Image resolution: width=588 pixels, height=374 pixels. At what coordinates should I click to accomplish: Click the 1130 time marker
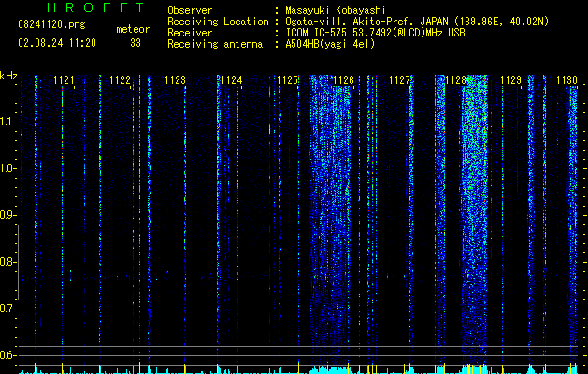pyautogui.click(x=567, y=80)
